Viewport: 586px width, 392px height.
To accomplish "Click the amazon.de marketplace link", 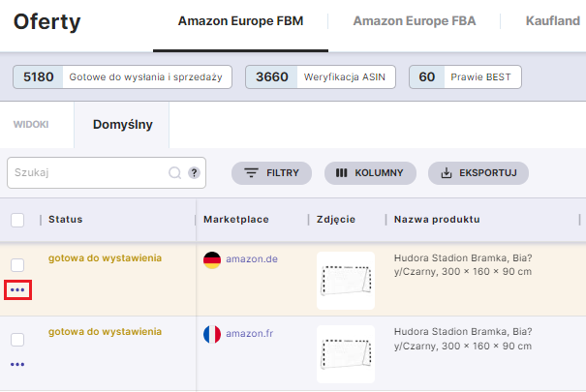I will pyautogui.click(x=252, y=259).
